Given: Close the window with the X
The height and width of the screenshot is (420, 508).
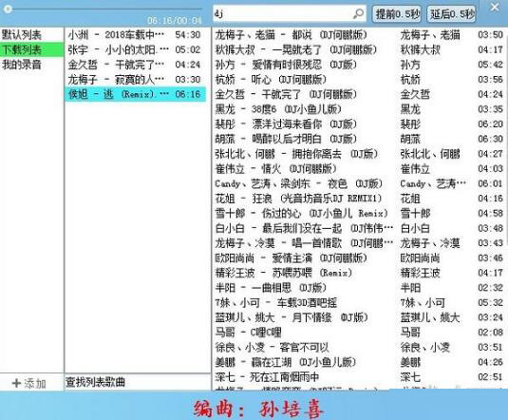Looking at the screenshot, I should (495, 7).
